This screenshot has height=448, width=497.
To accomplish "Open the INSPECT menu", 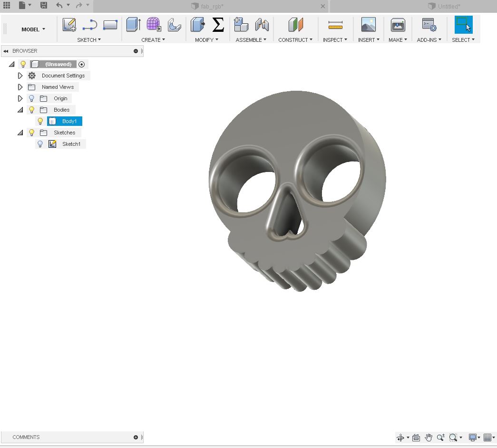I will [x=335, y=40].
